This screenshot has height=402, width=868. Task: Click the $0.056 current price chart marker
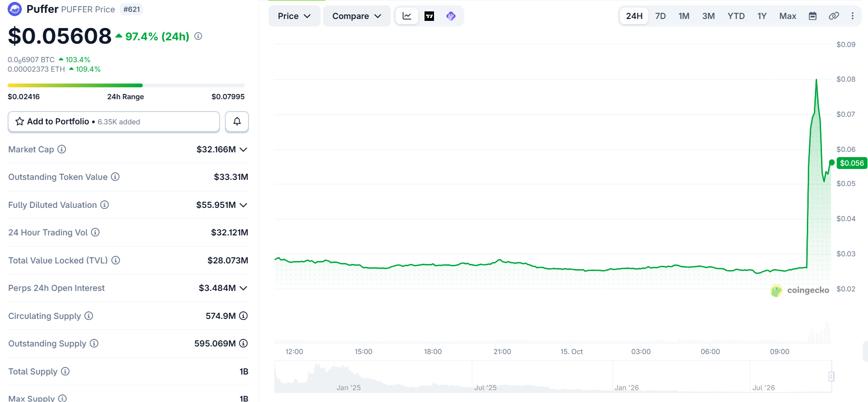[852, 163]
